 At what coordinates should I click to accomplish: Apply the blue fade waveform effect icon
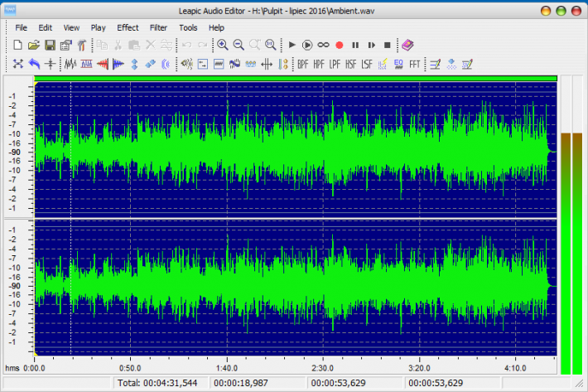point(118,64)
